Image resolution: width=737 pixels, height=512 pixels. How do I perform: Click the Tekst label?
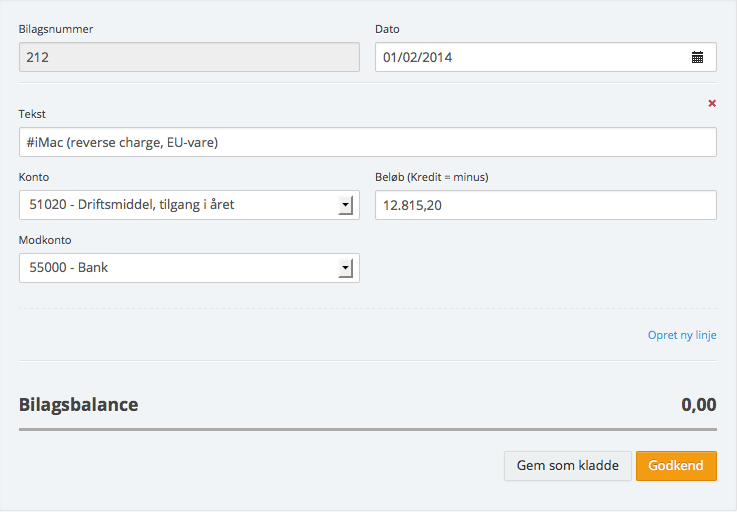32,114
